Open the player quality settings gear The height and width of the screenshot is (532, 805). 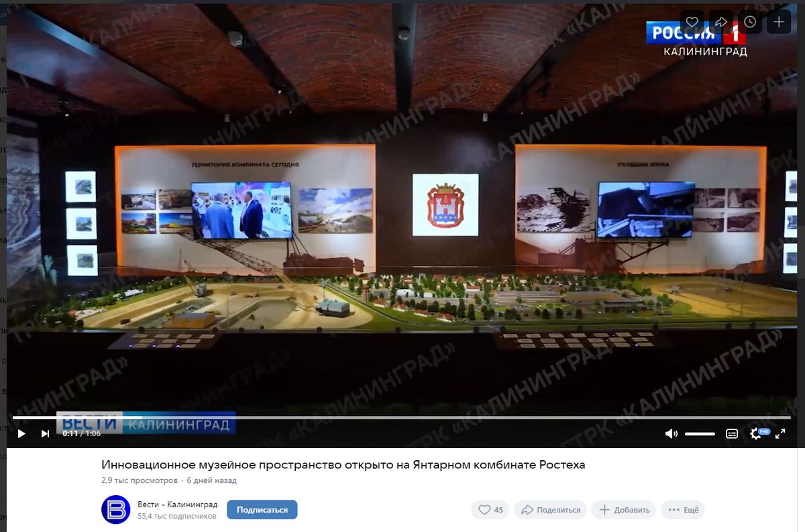click(x=757, y=433)
